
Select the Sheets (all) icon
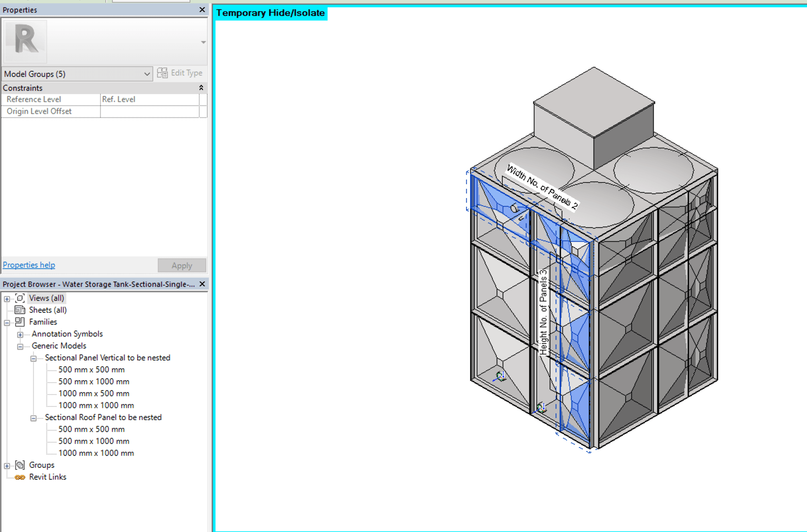[x=20, y=310]
